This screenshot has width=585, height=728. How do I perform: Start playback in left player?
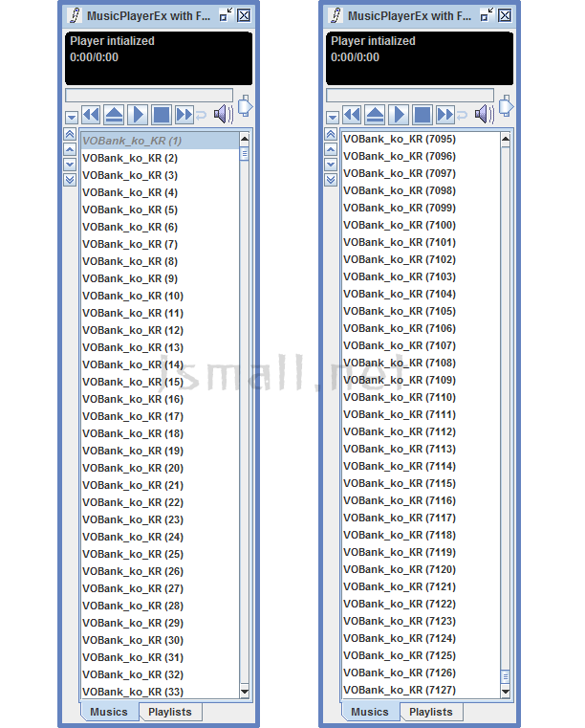(138, 115)
